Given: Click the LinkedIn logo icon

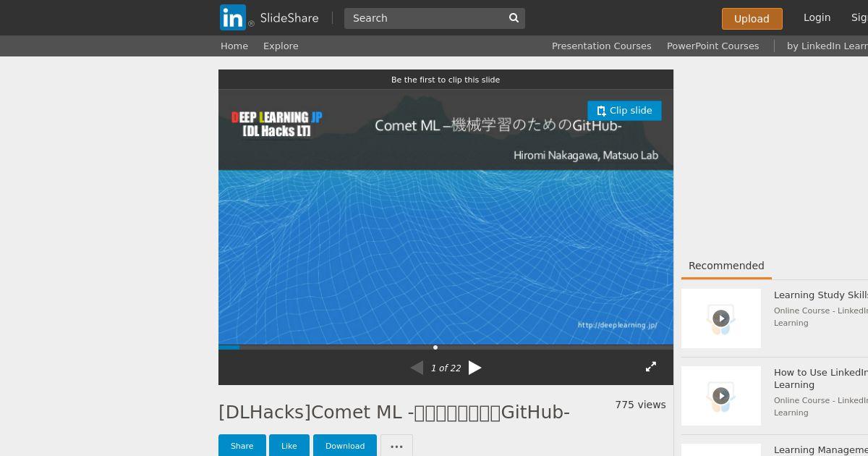Looking at the screenshot, I should [233, 17].
